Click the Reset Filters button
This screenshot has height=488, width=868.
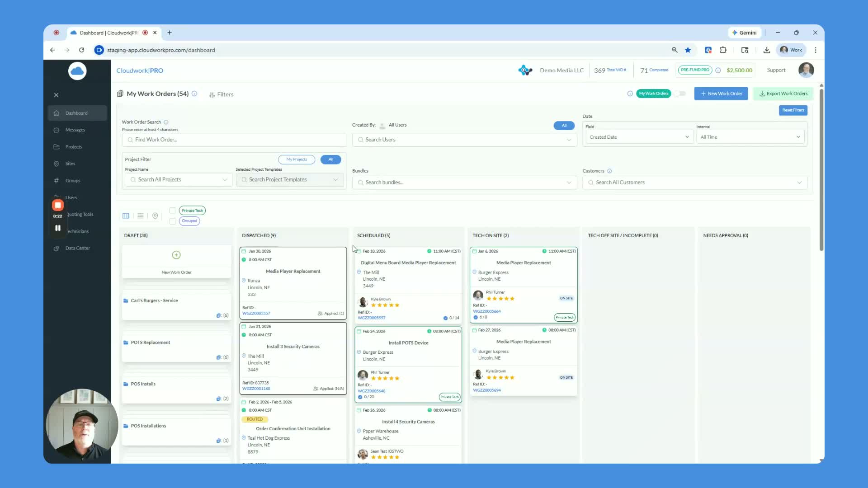[x=793, y=110]
